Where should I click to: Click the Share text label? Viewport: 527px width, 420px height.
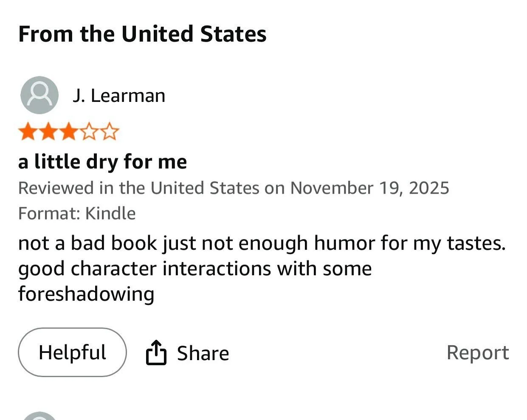pos(203,353)
